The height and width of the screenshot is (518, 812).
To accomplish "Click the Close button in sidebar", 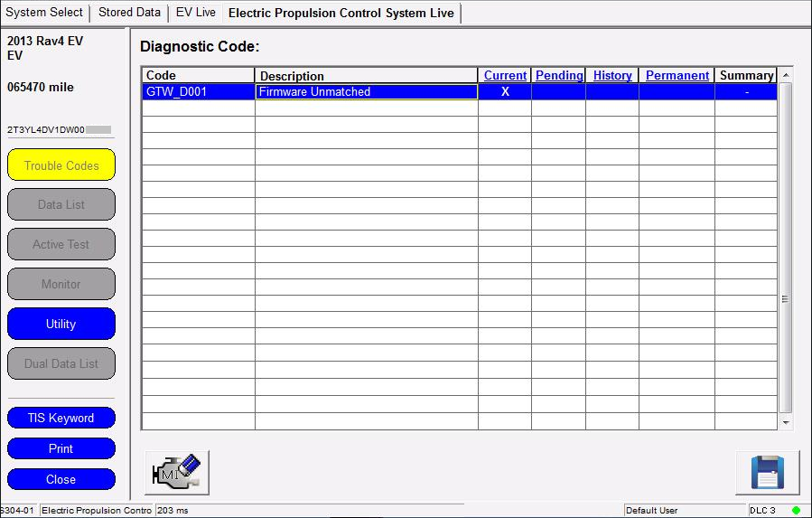I will [x=61, y=479].
